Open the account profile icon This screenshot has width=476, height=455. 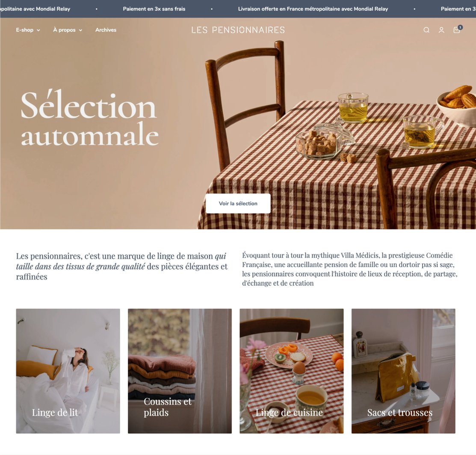click(x=441, y=30)
